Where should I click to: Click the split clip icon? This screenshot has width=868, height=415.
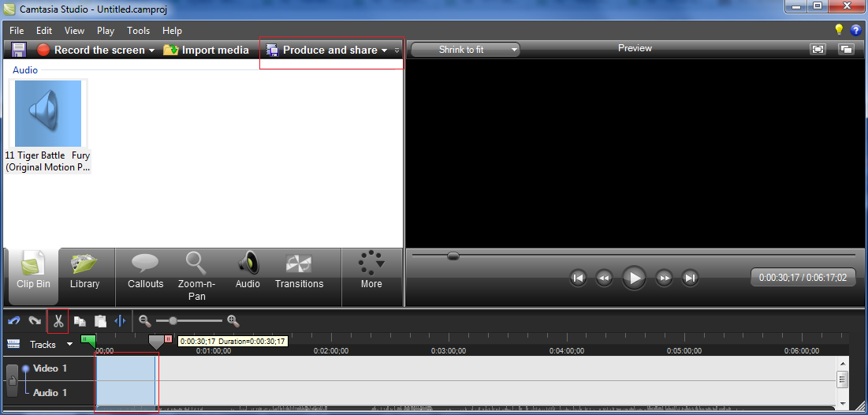pyautogui.click(x=120, y=321)
